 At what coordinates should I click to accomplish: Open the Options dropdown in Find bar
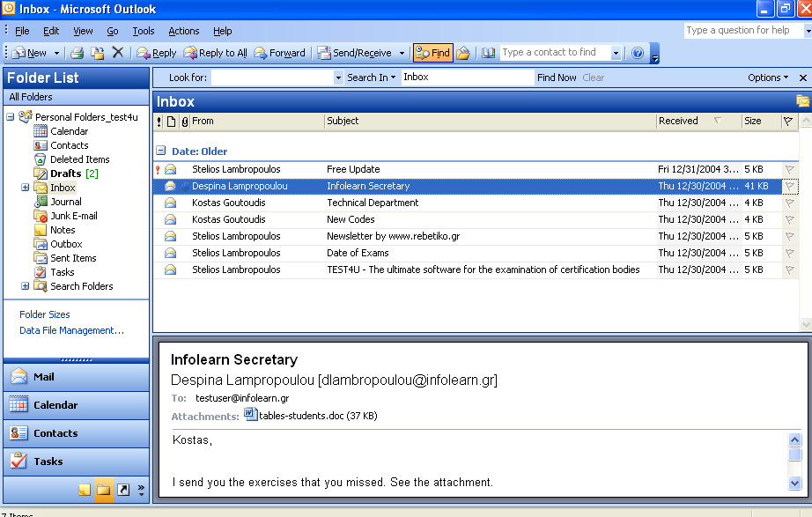768,78
